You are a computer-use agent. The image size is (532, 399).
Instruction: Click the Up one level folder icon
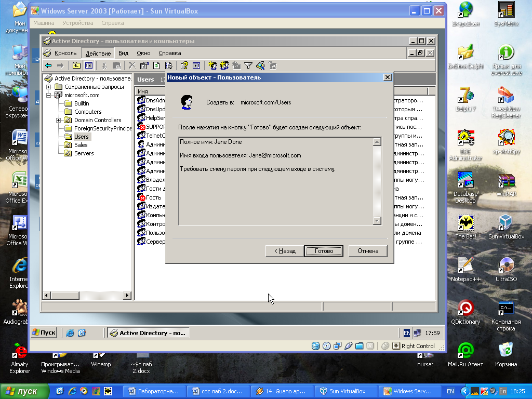[x=77, y=66]
